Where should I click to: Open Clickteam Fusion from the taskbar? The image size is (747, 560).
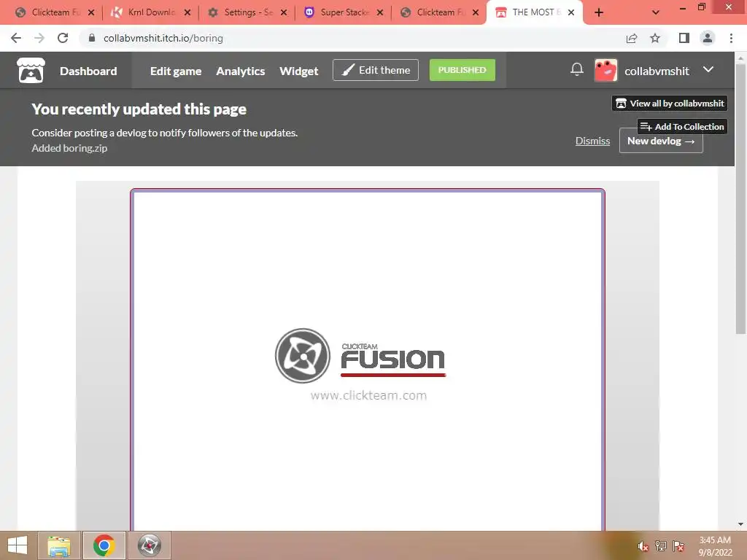(149, 545)
